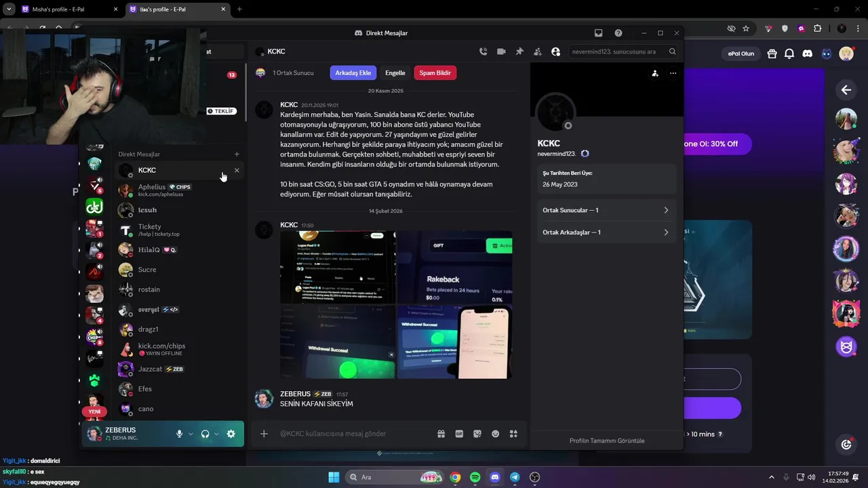Screen dimensions: 868x488
Task: Open audio output options dropdown arrow
Action: click(x=216, y=434)
